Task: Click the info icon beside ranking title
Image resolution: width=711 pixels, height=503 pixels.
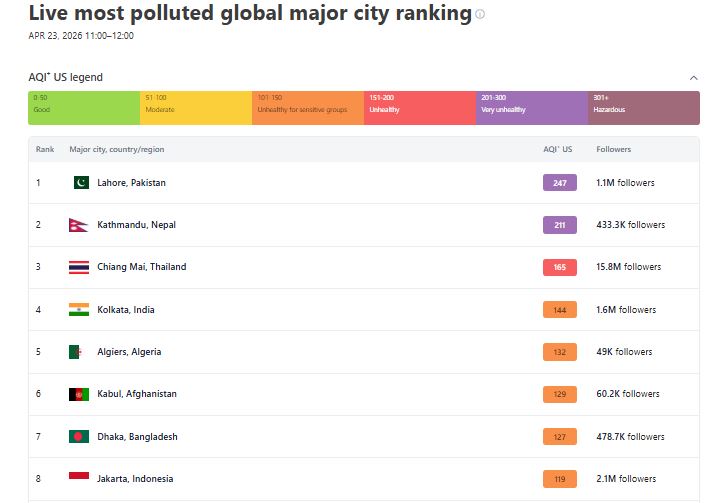Action: (x=480, y=15)
